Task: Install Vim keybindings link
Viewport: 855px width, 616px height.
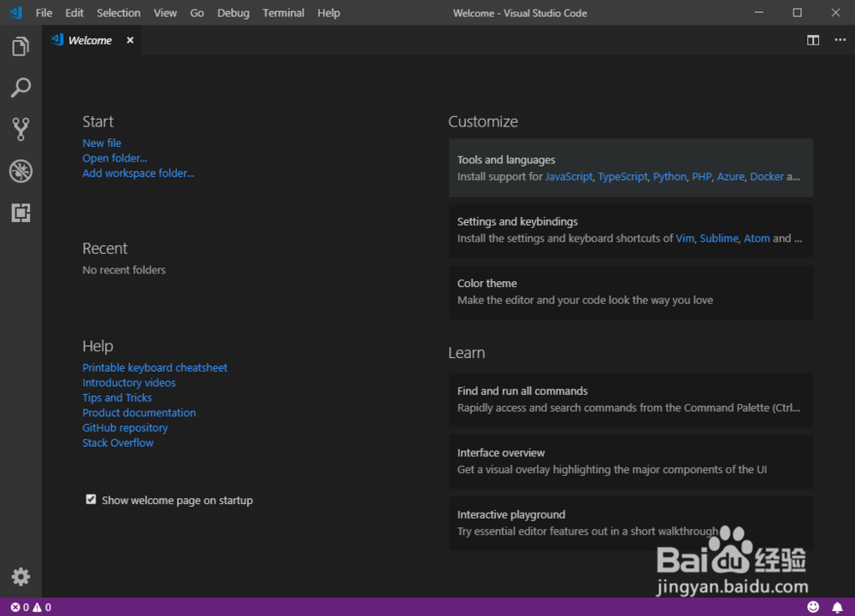Action: click(x=685, y=238)
